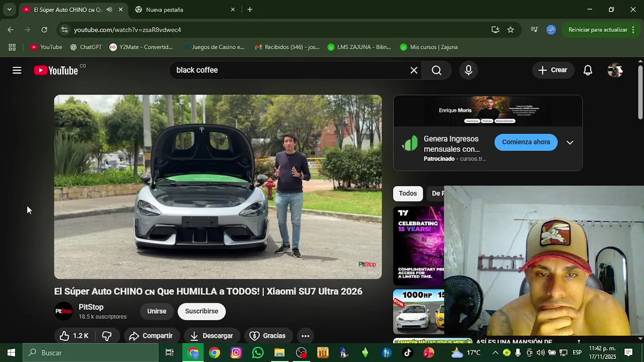Switch to the Nueva pestaña tab
The height and width of the screenshot is (362, 644).
pos(184,10)
